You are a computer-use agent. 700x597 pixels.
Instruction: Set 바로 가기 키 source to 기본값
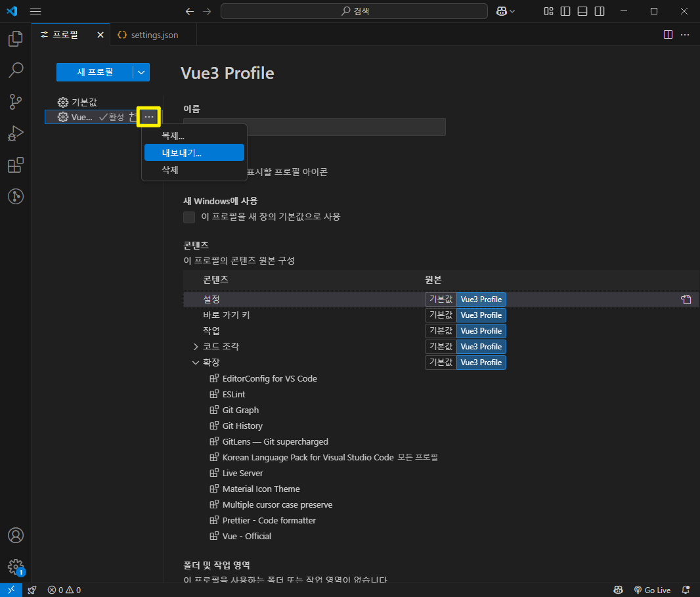[x=441, y=315]
